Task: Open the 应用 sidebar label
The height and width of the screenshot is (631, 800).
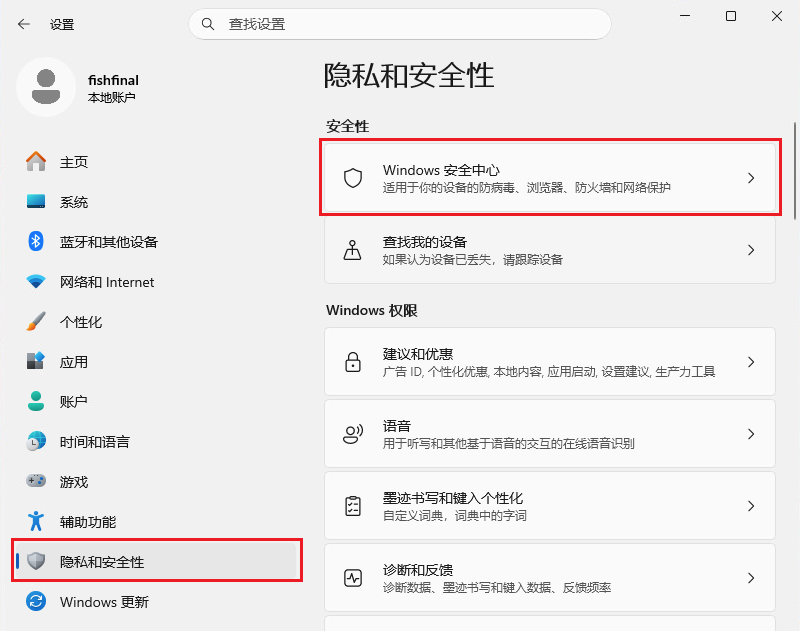Action: [x=74, y=362]
